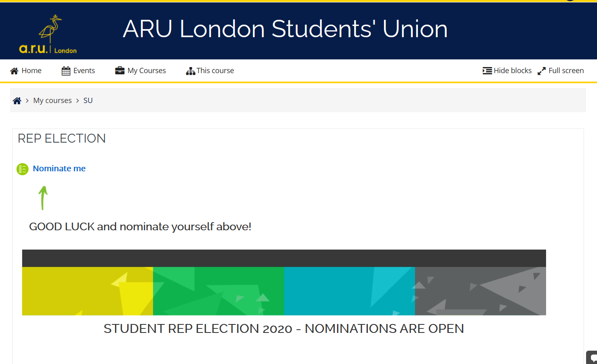The image size is (597, 364).
Task: Toggle Full screen mode
Action: (566, 71)
